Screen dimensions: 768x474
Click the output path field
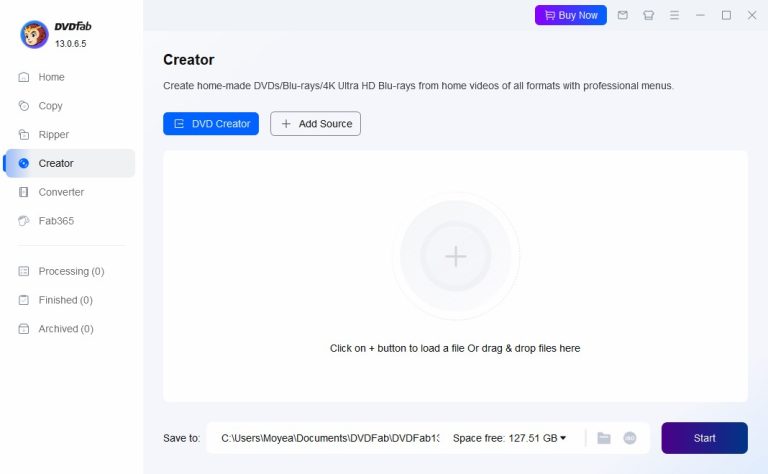point(330,438)
